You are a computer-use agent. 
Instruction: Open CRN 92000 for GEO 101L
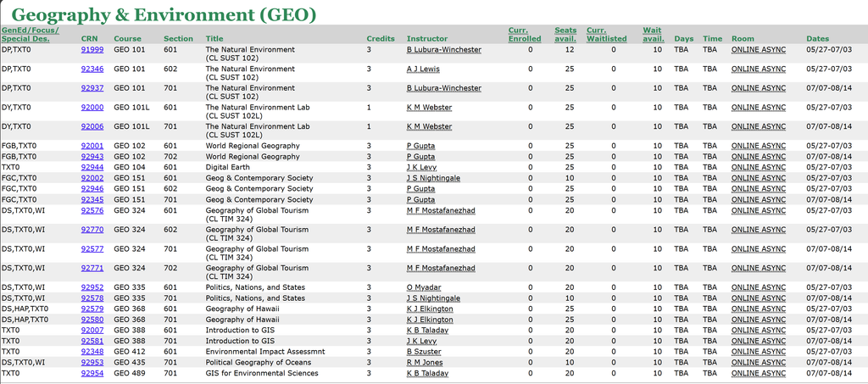pos(92,108)
